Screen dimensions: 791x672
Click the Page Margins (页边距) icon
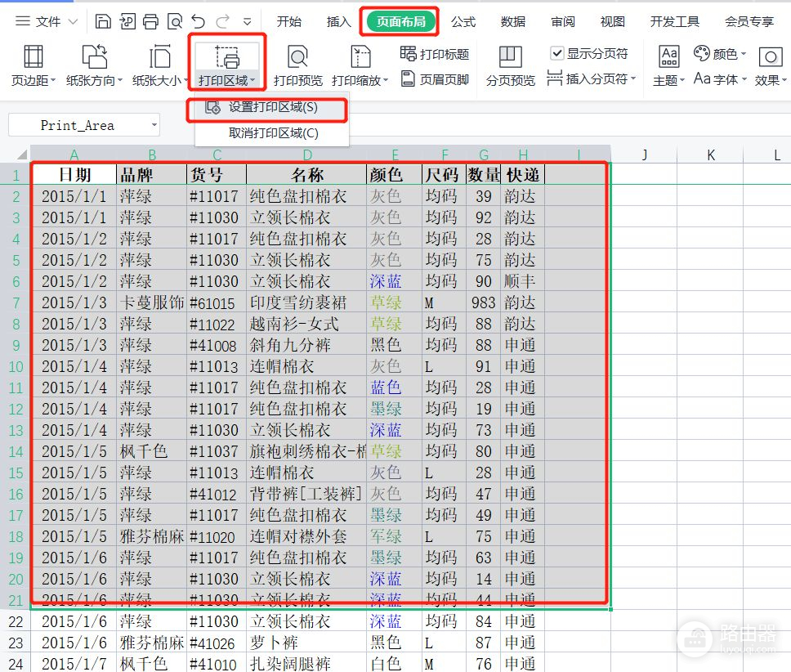34,57
